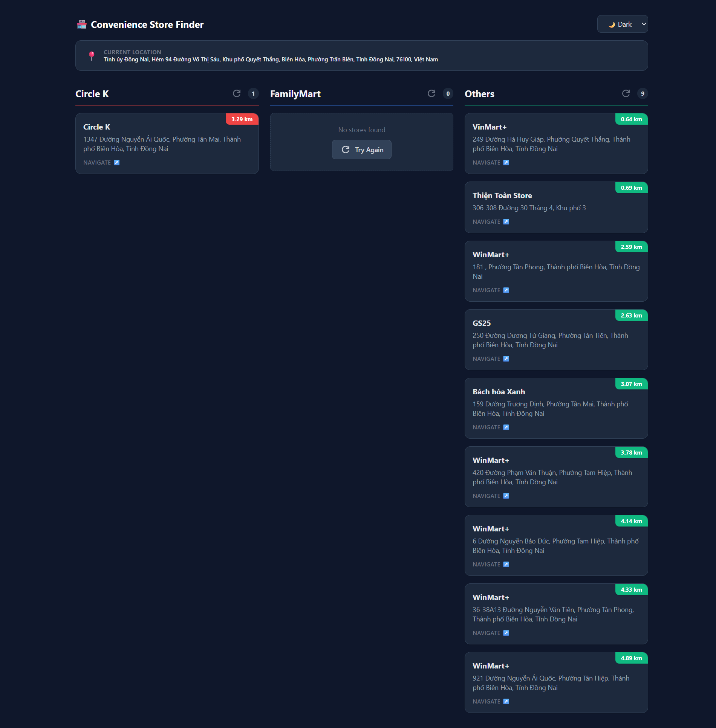The image size is (716, 728).
Task: Click the 2.63 km distance badge
Action: (x=632, y=315)
